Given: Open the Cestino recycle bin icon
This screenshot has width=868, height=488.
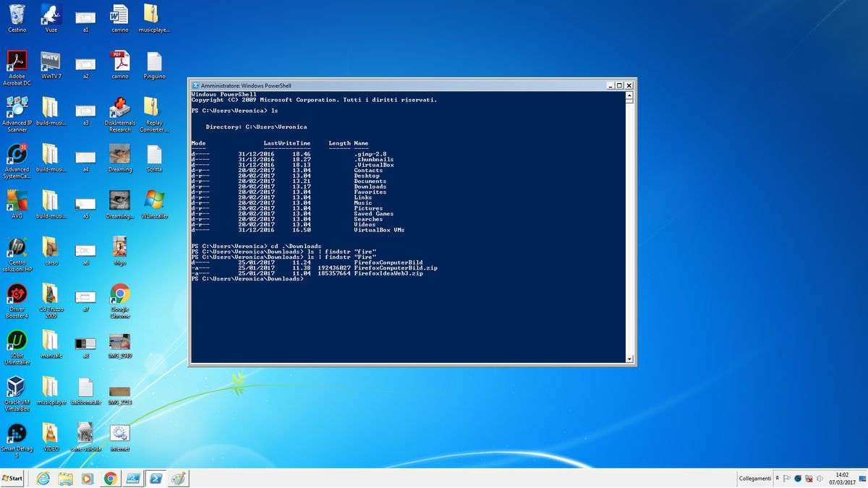Looking at the screenshot, I should coord(16,14).
